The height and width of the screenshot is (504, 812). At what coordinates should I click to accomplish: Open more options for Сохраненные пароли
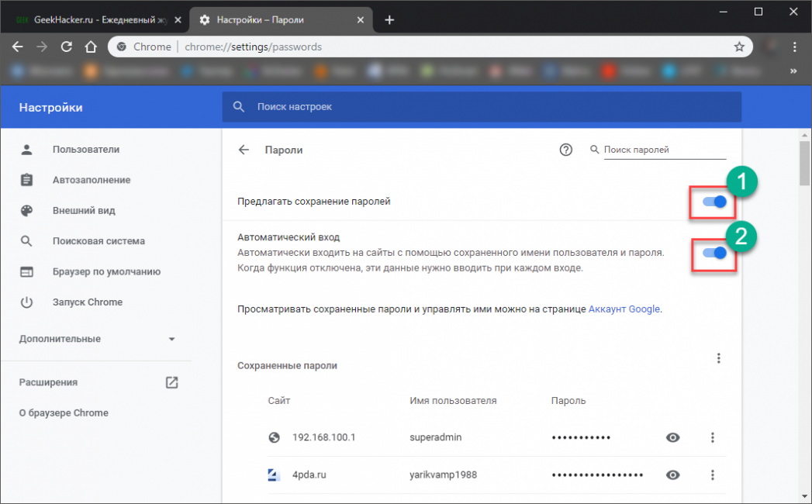718,357
